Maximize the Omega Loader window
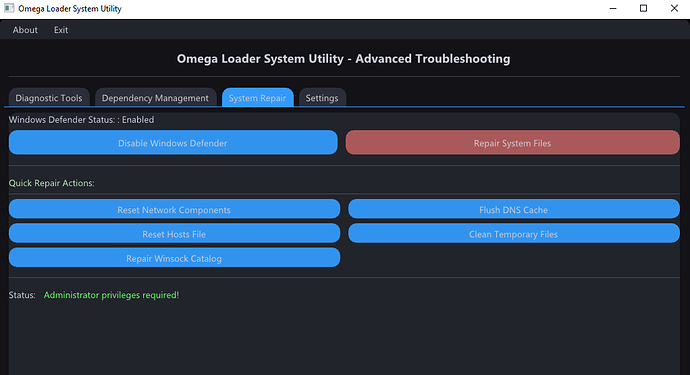This screenshot has height=375, width=690. point(643,8)
